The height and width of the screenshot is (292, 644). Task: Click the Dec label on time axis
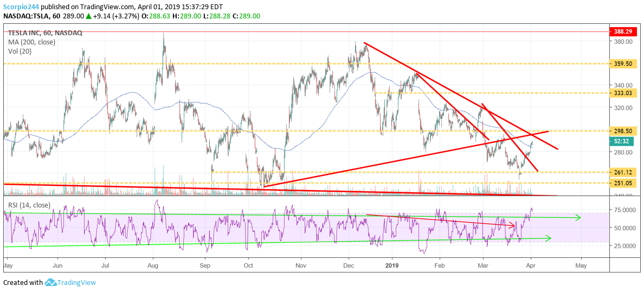click(349, 265)
